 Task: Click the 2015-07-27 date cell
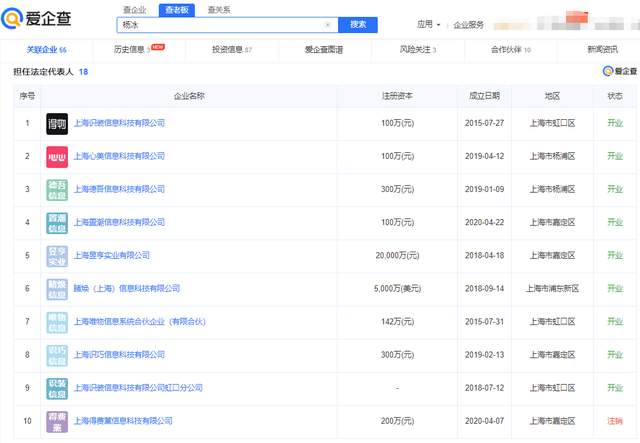(484, 123)
